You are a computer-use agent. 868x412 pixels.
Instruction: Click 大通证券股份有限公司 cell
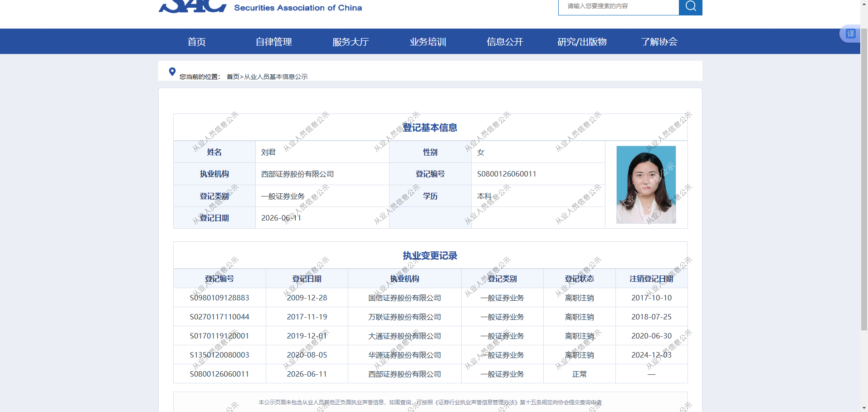(405, 336)
